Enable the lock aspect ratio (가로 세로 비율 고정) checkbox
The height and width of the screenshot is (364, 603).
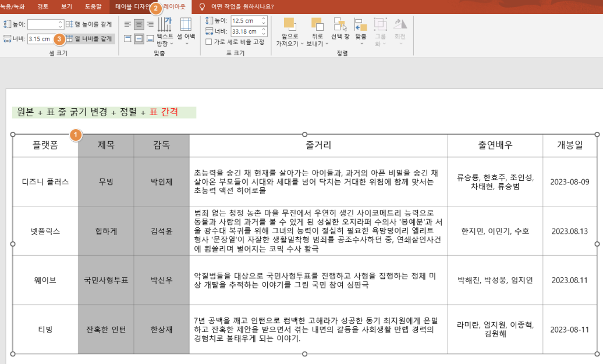click(208, 42)
